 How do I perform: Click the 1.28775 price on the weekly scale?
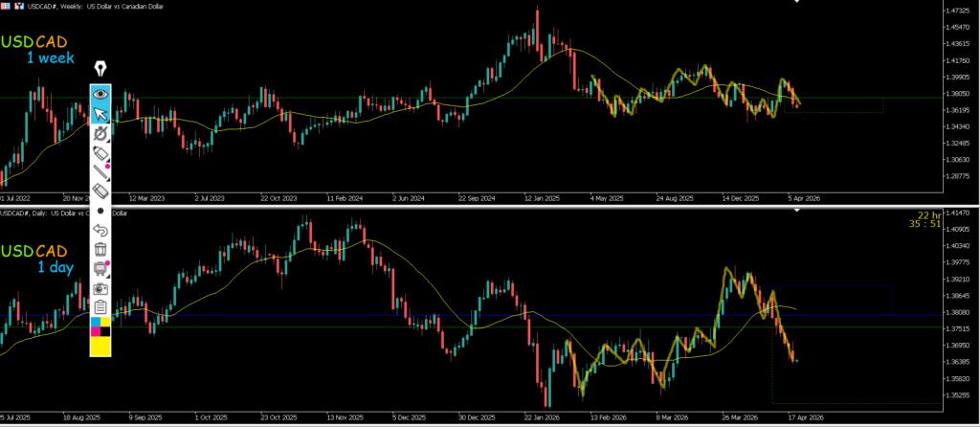(x=959, y=175)
